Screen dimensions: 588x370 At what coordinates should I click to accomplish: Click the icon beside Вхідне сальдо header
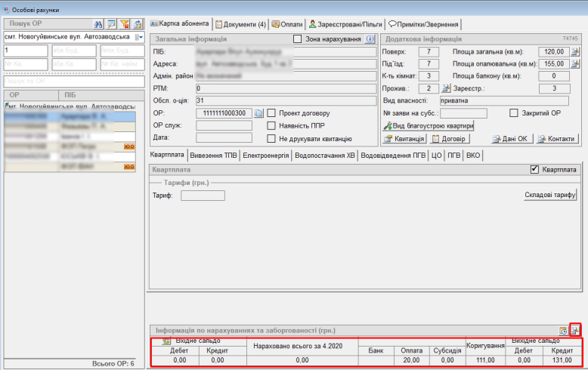pyautogui.click(x=167, y=341)
